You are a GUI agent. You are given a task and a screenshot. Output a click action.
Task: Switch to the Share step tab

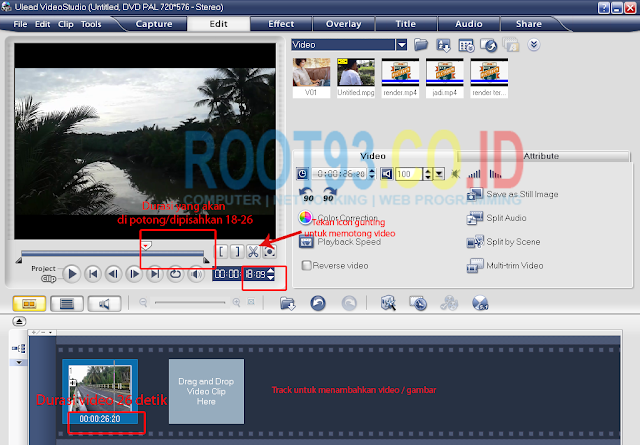tap(529, 24)
